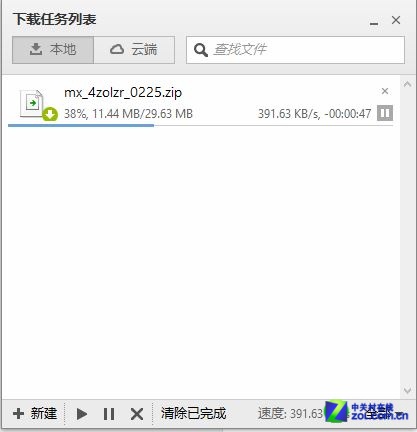This screenshot has height=432, width=417.
Task: Click the zip file document icon
Action: (x=32, y=103)
